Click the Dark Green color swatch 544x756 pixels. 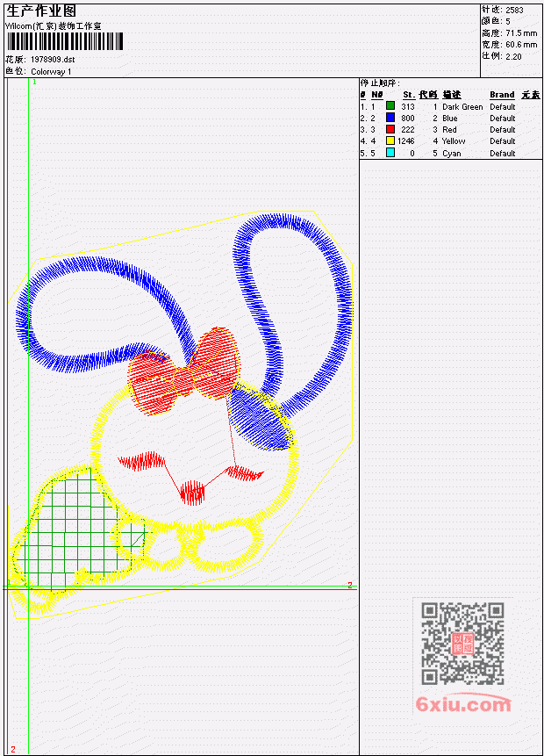pyautogui.click(x=390, y=105)
